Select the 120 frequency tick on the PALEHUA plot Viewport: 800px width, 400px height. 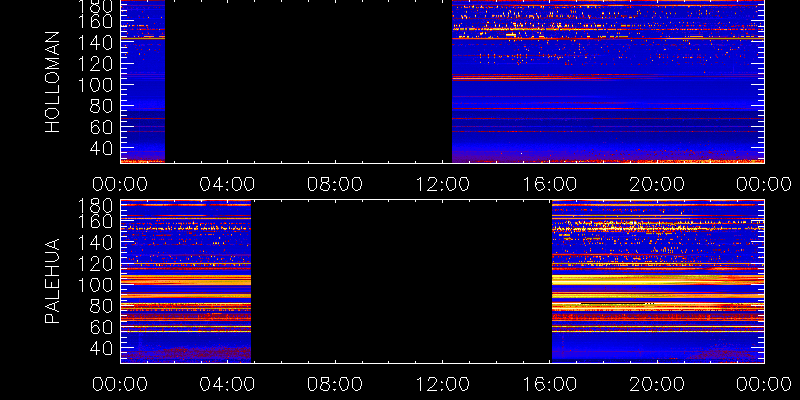95,264
